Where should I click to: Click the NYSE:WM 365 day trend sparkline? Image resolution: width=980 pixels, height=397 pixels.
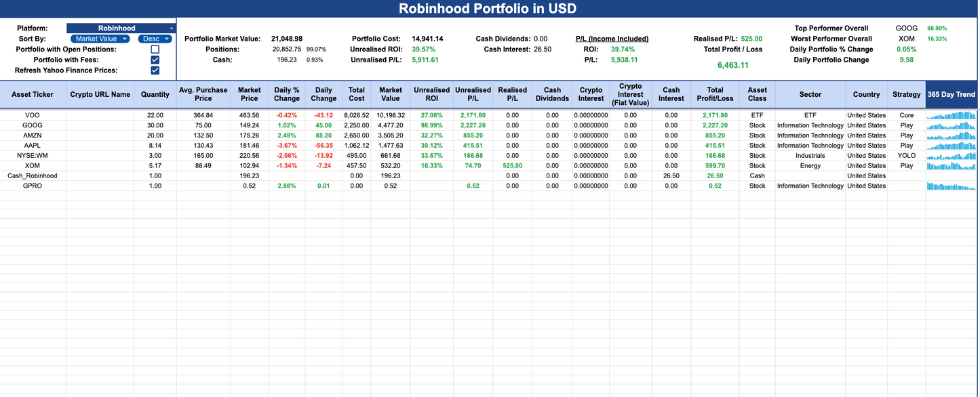(952, 156)
